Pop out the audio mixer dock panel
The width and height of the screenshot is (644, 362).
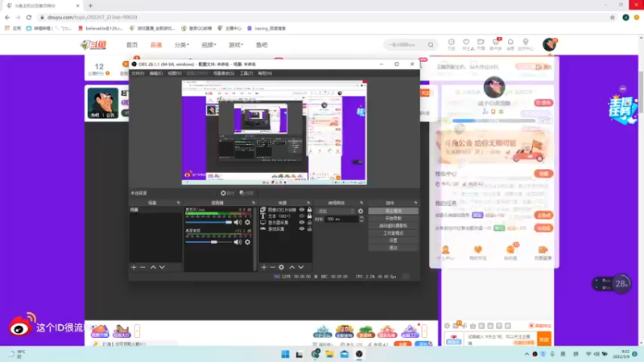(254, 203)
